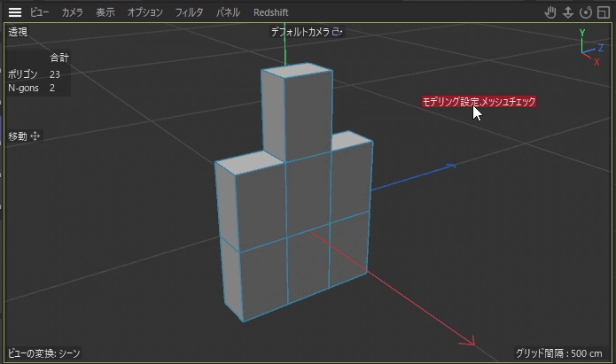
Task: Open the ビュー menu
Action: (x=39, y=12)
